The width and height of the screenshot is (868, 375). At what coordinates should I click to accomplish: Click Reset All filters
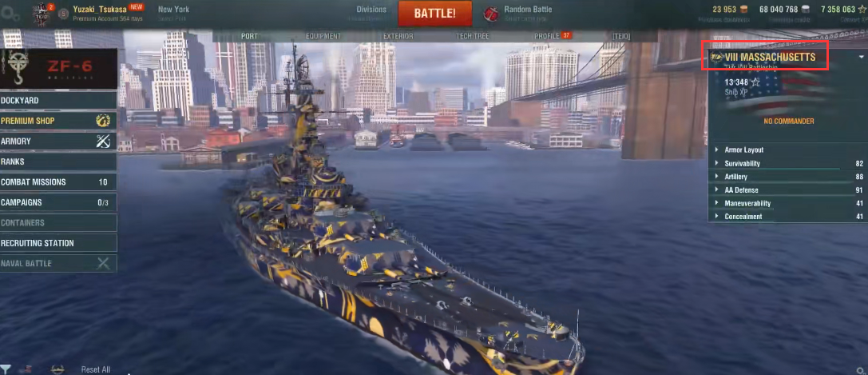(x=96, y=369)
